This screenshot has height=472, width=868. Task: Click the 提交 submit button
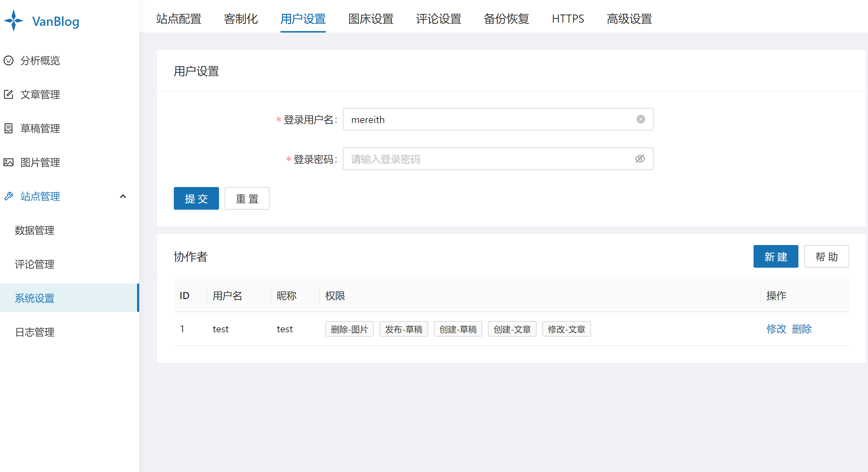click(x=196, y=198)
